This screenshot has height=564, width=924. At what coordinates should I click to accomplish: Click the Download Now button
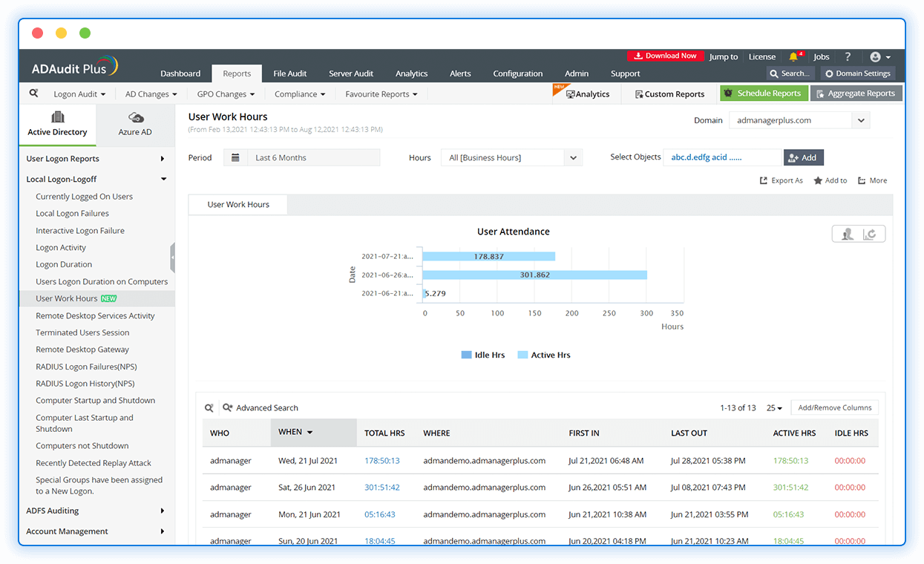(x=665, y=56)
